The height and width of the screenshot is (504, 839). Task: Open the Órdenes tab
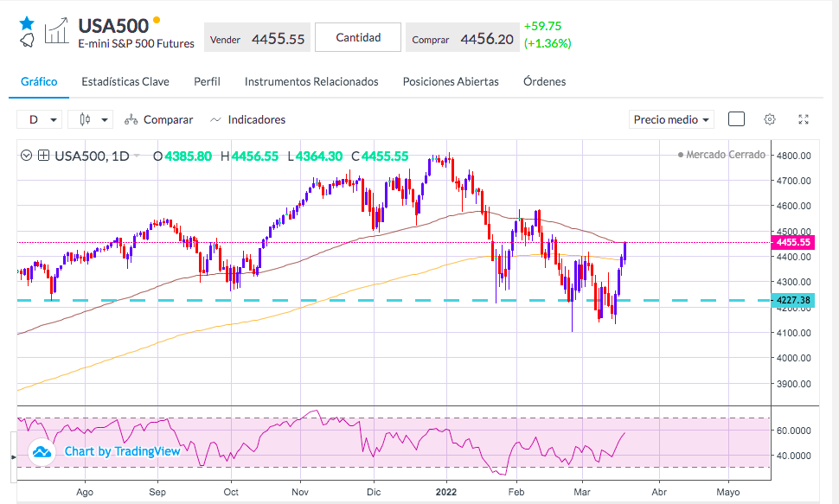pos(544,81)
